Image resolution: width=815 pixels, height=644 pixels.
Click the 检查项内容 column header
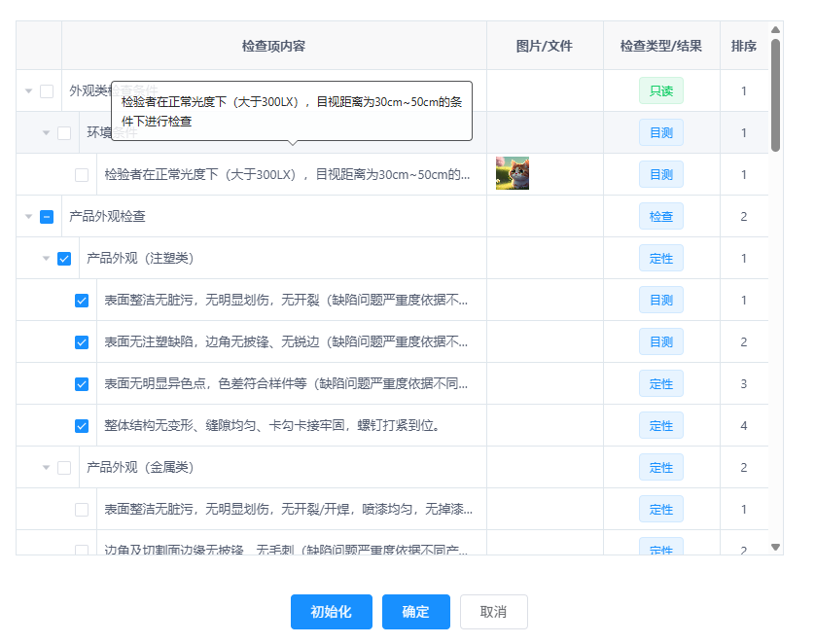point(273,46)
